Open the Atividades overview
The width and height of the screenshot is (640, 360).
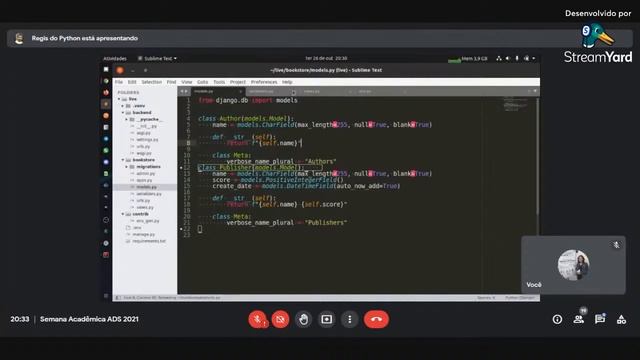[x=115, y=59]
